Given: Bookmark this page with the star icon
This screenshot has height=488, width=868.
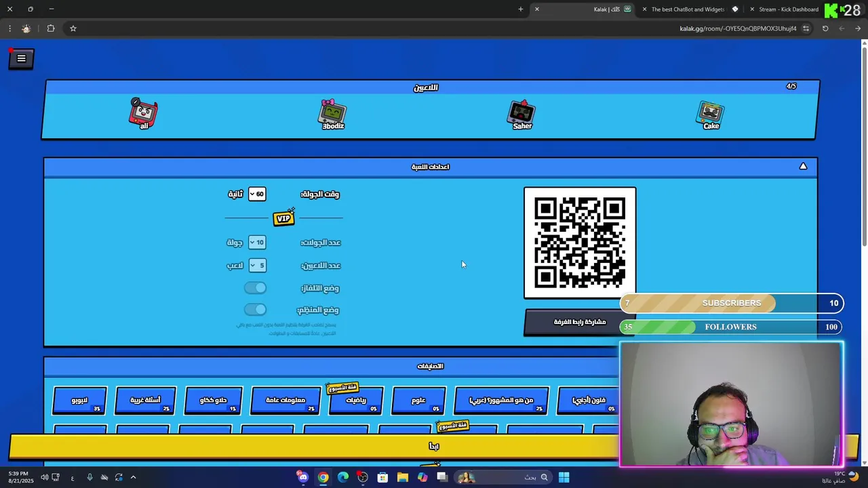Looking at the screenshot, I should [73, 28].
